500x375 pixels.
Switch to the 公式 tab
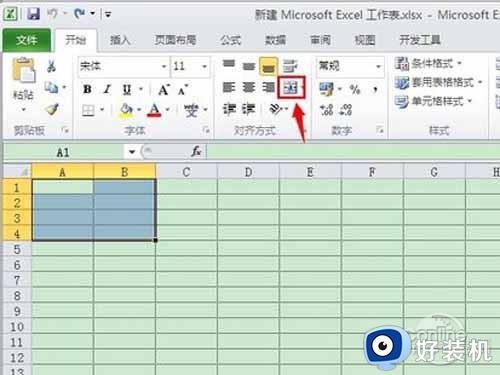coord(231,40)
